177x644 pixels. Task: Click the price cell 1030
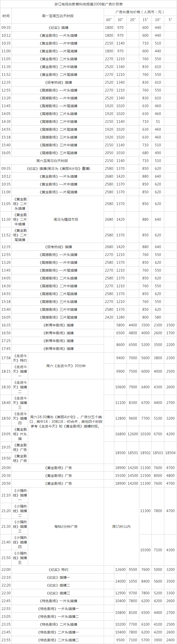point(120,153)
